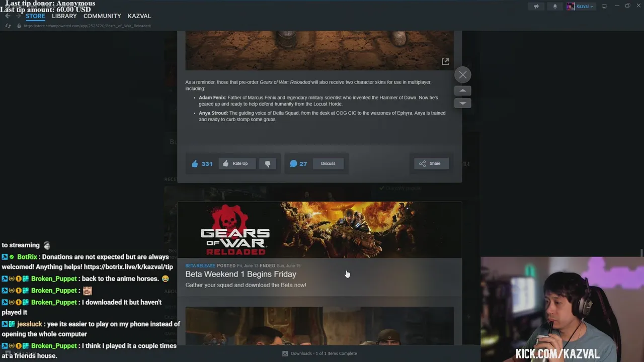Click the store page URL address
Screen dimensions: 644x362
(x=87, y=26)
